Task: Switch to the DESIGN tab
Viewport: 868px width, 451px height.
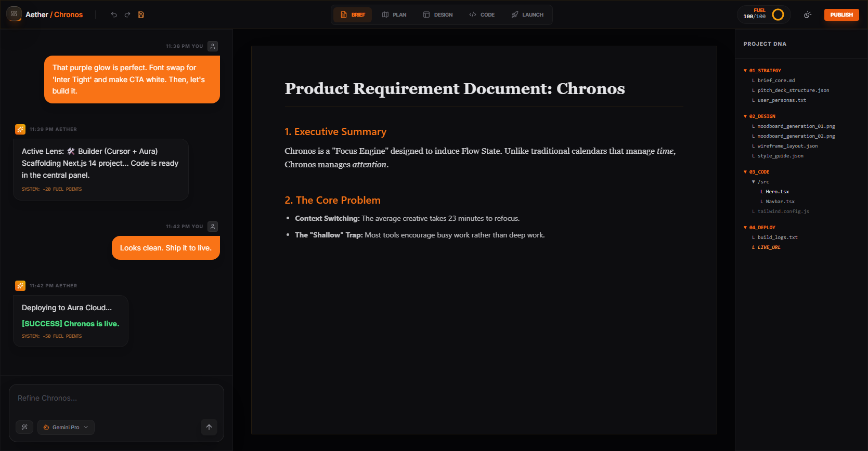Action: tap(438, 15)
